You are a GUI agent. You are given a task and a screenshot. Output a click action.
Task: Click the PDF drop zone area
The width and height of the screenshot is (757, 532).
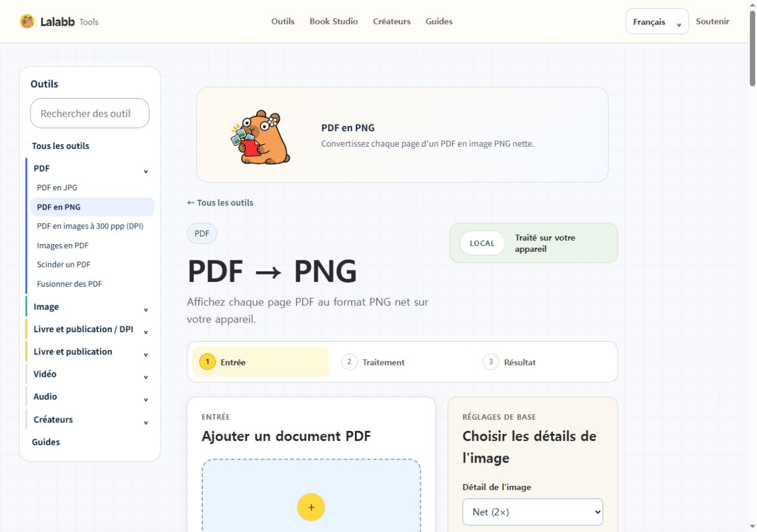click(311, 495)
